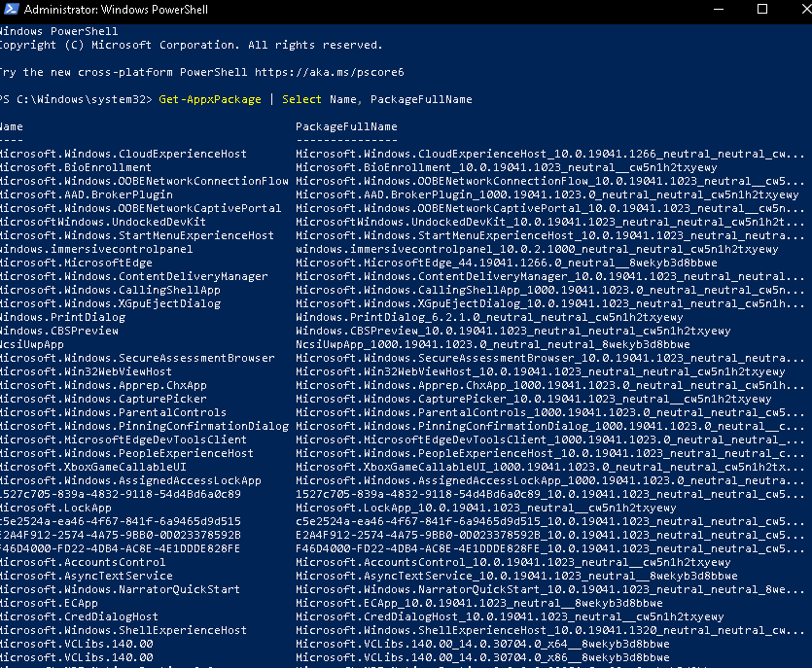The height and width of the screenshot is (668, 812).
Task: Click the Microsoft.ECApp_10.0.19041.1023 full package name
Action: coord(479,603)
